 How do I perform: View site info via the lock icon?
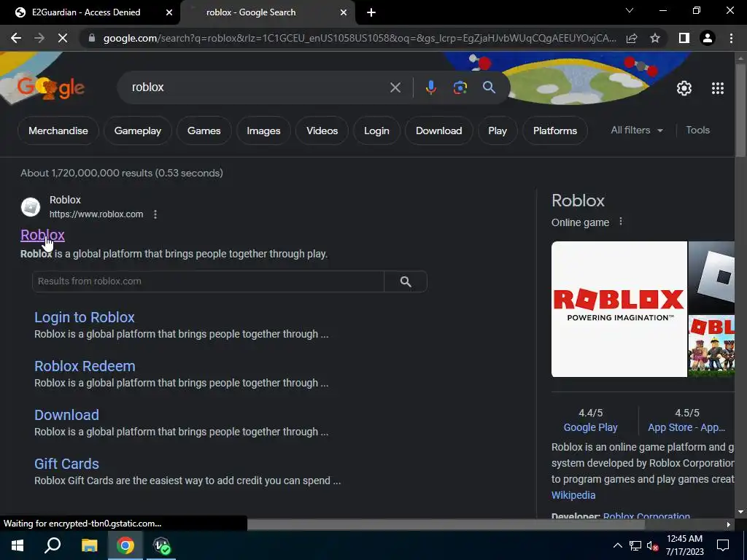click(x=92, y=38)
